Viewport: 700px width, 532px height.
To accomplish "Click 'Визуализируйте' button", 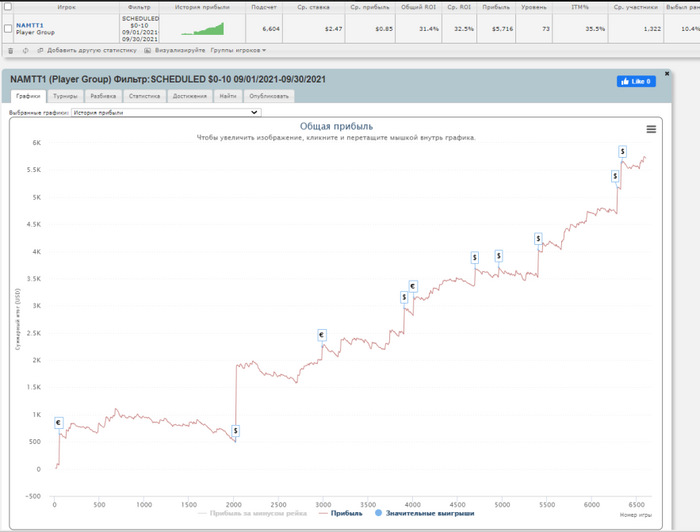I will point(180,50).
